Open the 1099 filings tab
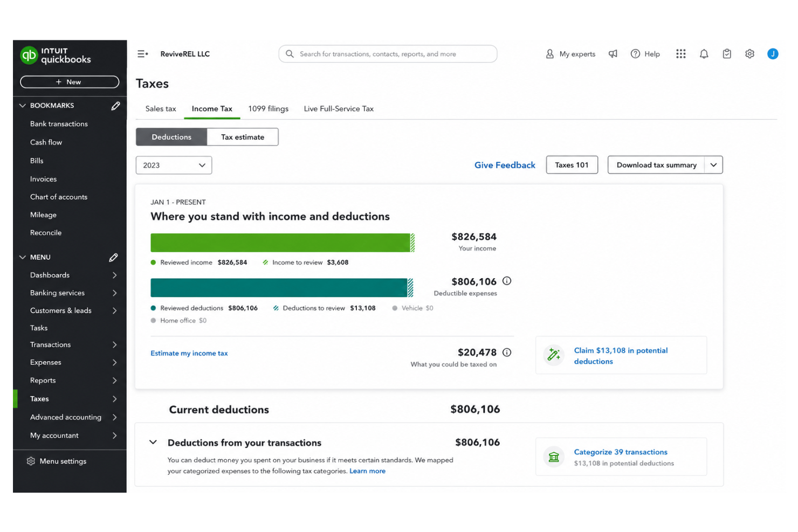798x532 pixels. pyautogui.click(x=268, y=109)
